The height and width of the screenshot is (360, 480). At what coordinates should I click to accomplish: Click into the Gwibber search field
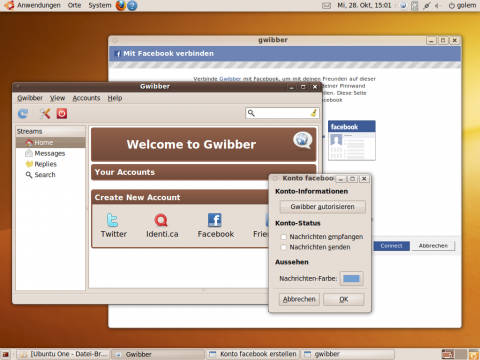point(282,113)
